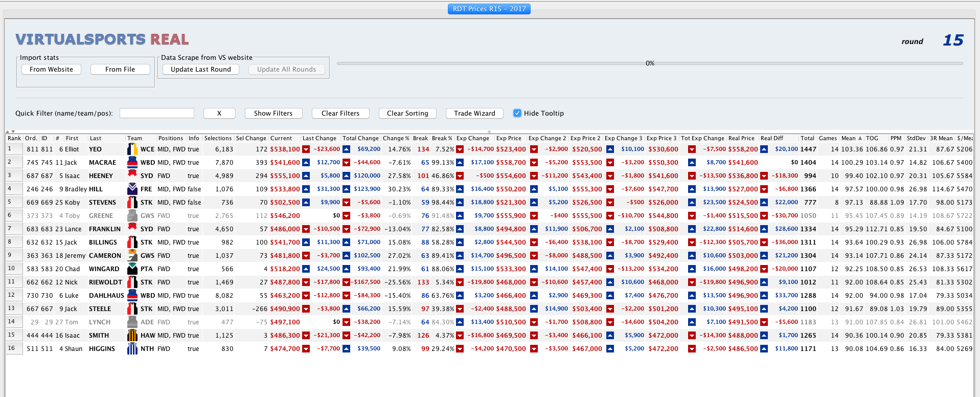This screenshot has height=397, width=980.
Task: Click the WBD jersey icon in MACRAE row
Action: pos(132,163)
